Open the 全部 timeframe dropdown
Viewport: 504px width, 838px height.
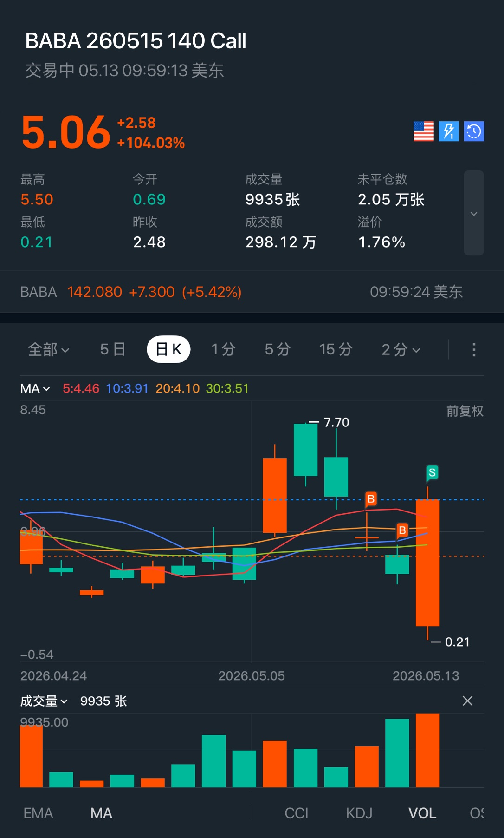49,349
